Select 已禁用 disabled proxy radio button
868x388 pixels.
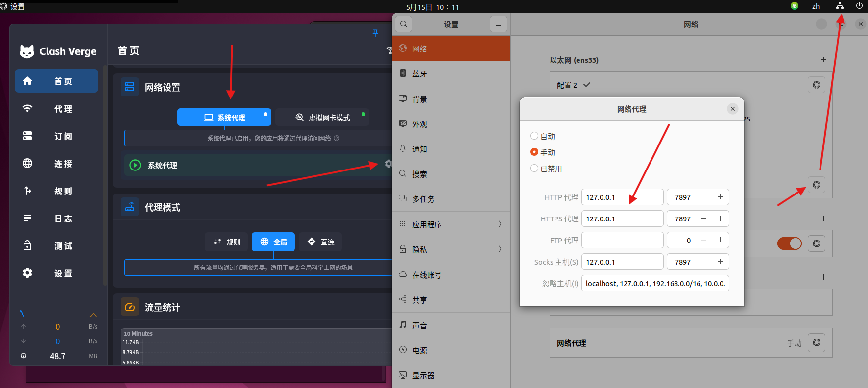point(534,169)
